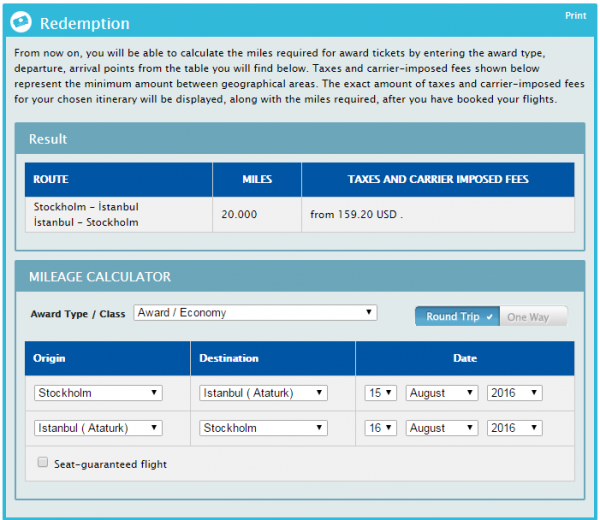Open the Award Type / Class dropdown
Screen dimensions: 600x520
click(255, 313)
